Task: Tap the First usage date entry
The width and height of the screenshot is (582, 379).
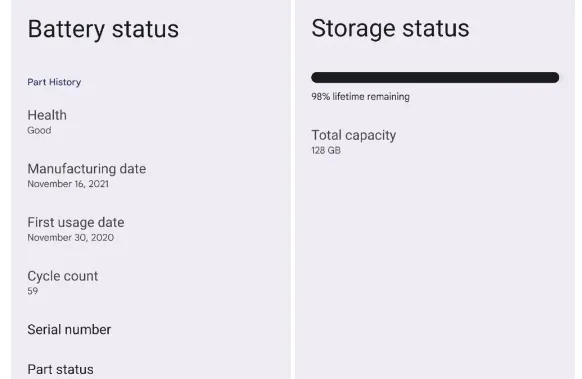Action: [151, 229]
